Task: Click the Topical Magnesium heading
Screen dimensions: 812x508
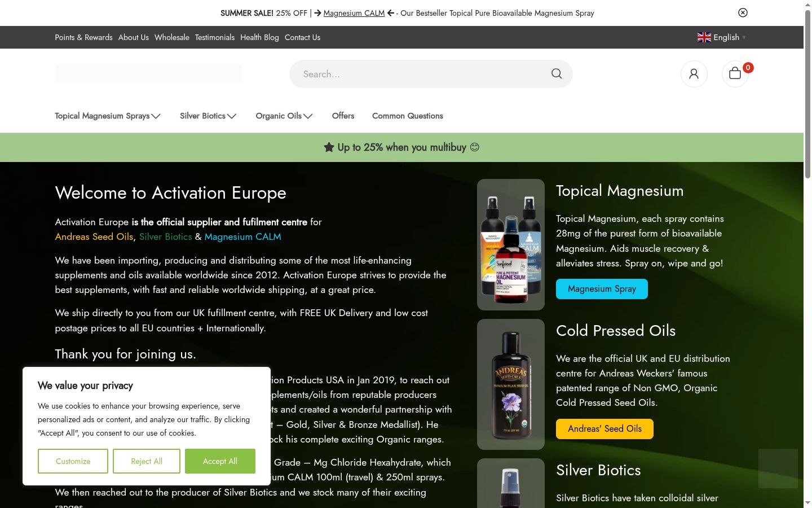Action: pos(620,191)
